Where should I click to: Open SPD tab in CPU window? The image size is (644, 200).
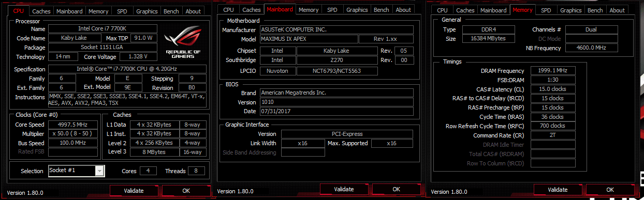coord(122,11)
